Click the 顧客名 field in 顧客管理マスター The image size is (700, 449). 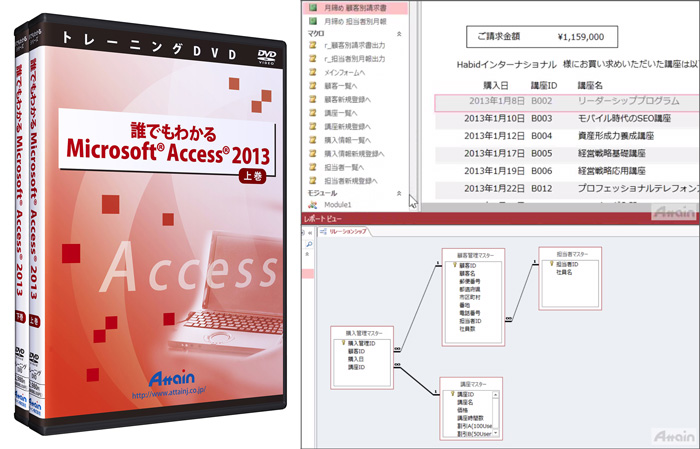(x=467, y=274)
